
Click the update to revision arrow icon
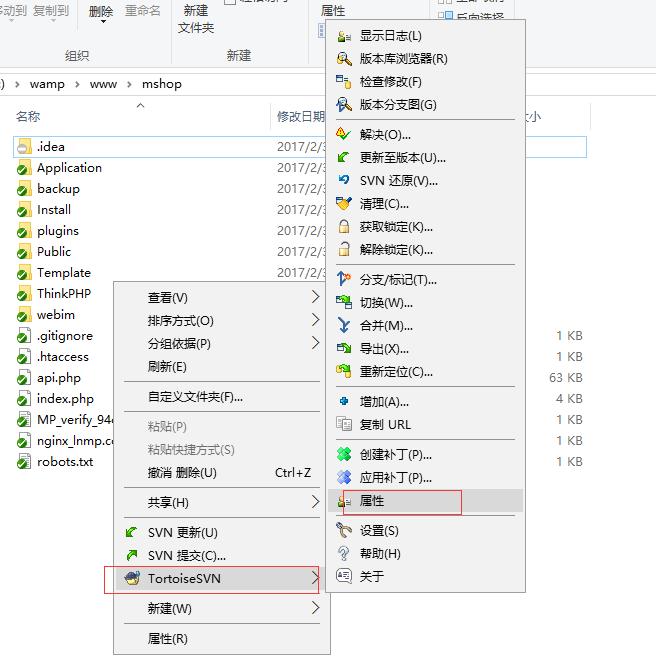(344, 158)
